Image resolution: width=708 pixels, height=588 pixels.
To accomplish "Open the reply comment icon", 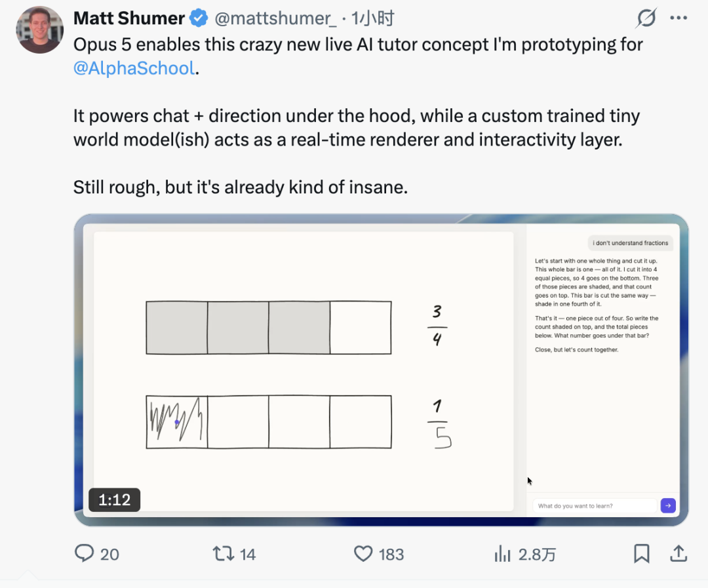I will point(84,553).
